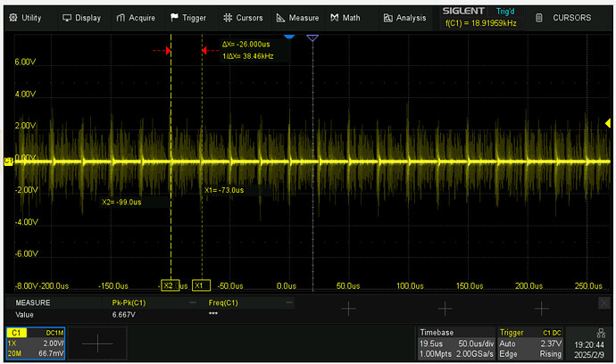Open the Utility menu
Viewport: 616px width, 364px height.
[26, 18]
